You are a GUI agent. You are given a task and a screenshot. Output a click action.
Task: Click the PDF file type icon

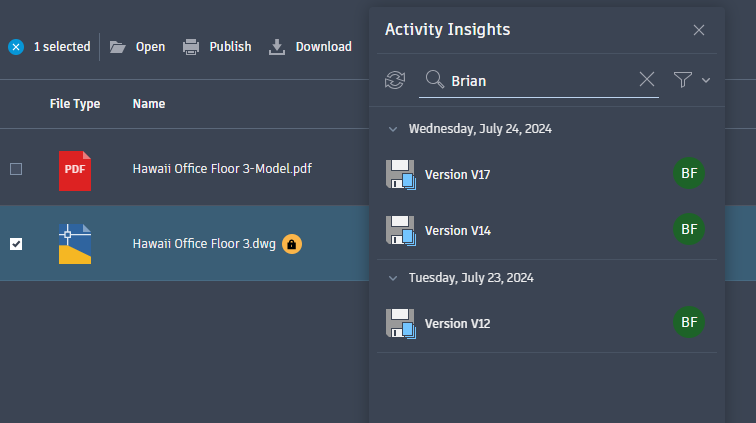[75, 169]
